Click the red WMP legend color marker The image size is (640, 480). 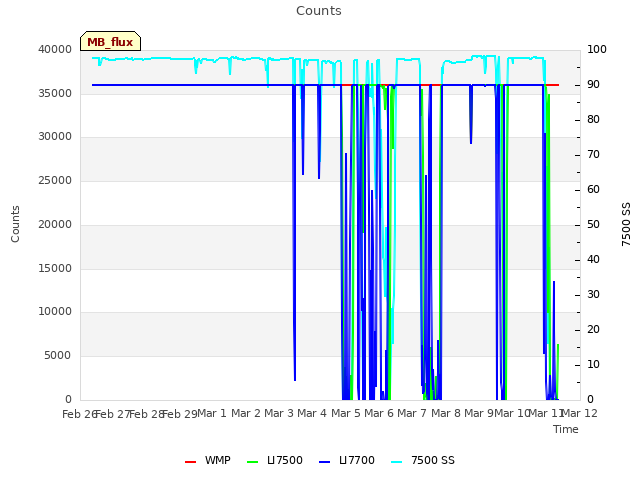tap(190, 462)
